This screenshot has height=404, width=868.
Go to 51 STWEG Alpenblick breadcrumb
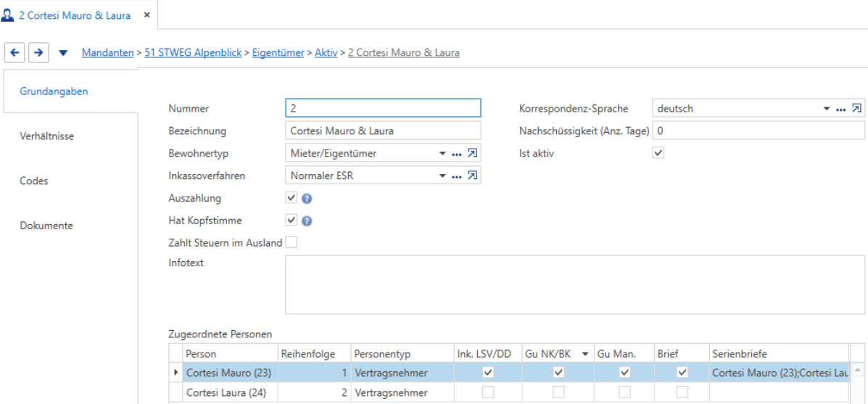pos(193,52)
